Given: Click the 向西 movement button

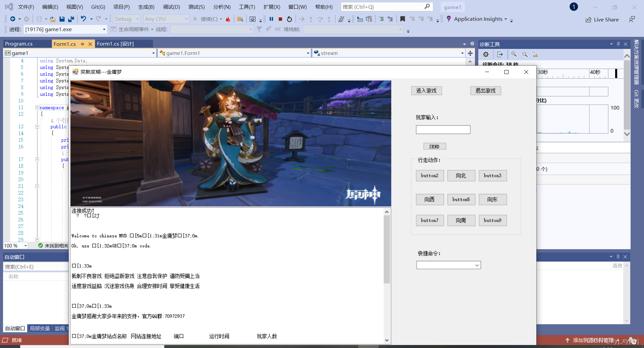Looking at the screenshot, I should coord(430,200).
